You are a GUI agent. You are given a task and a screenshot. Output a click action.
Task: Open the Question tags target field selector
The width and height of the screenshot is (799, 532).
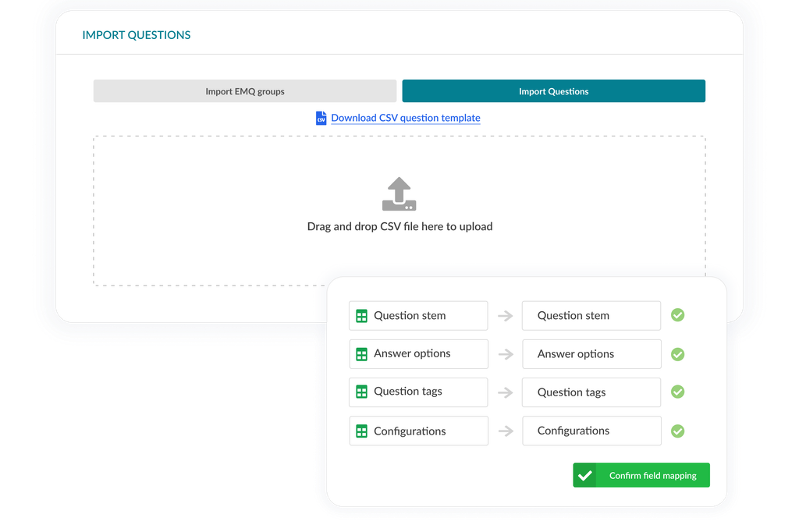point(591,392)
